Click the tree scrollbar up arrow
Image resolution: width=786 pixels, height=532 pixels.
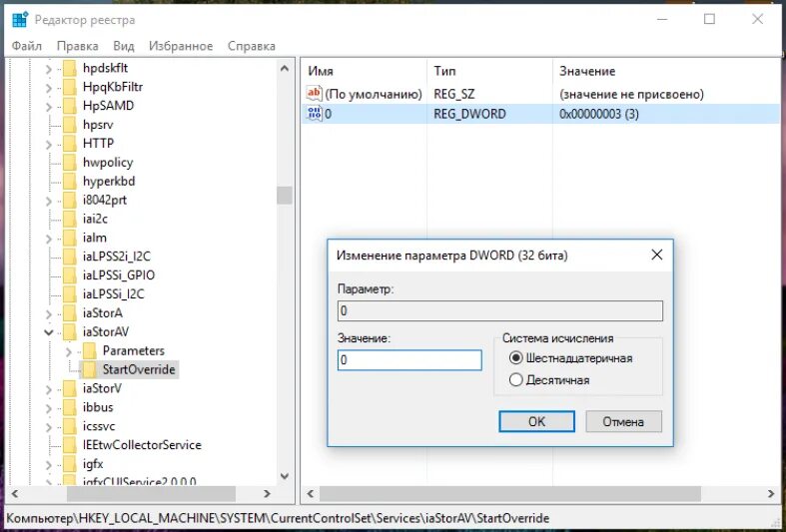pos(285,68)
